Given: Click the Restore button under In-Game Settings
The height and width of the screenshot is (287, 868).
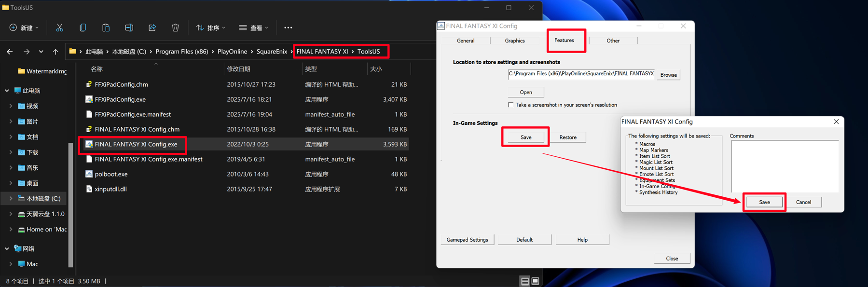Looking at the screenshot, I should pyautogui.click(x=567, y=137).
